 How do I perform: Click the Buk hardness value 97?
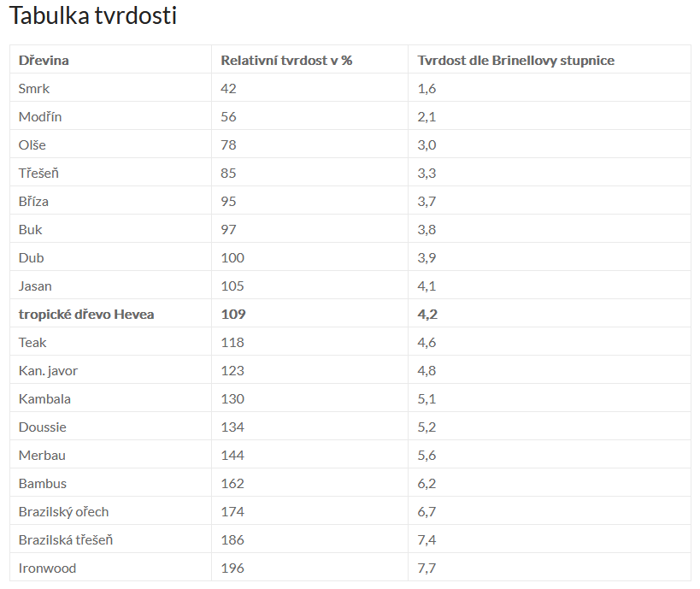coord(228,229)
